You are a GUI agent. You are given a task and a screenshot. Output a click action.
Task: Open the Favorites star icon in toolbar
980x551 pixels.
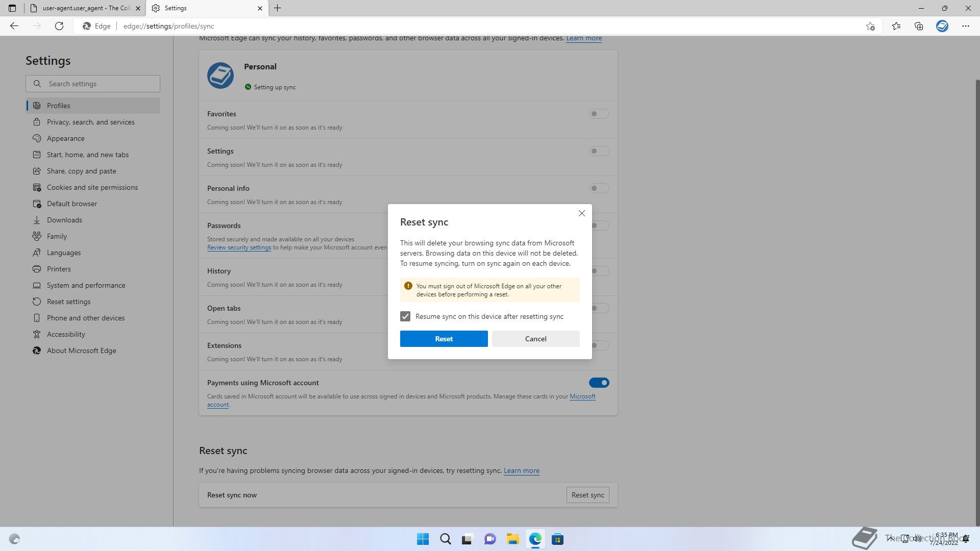coord(896,26)
